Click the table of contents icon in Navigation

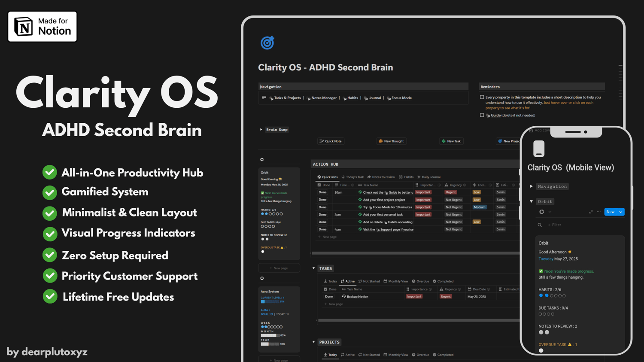(264, 98)
